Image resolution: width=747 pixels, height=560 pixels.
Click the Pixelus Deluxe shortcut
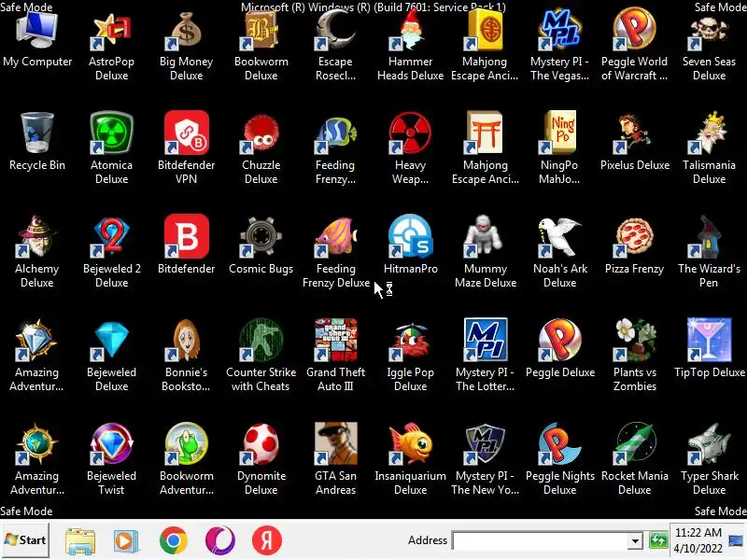click(x=635, y=142)
